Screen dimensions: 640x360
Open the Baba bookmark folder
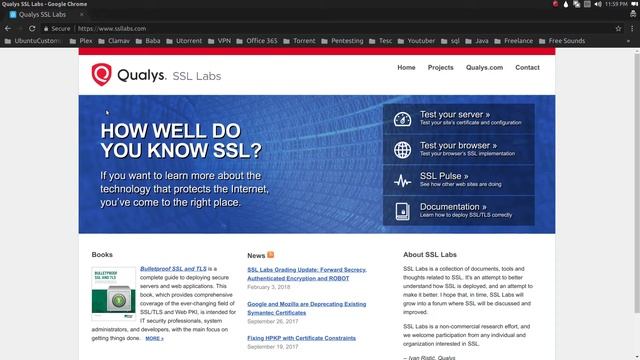(x=148, y=41)
